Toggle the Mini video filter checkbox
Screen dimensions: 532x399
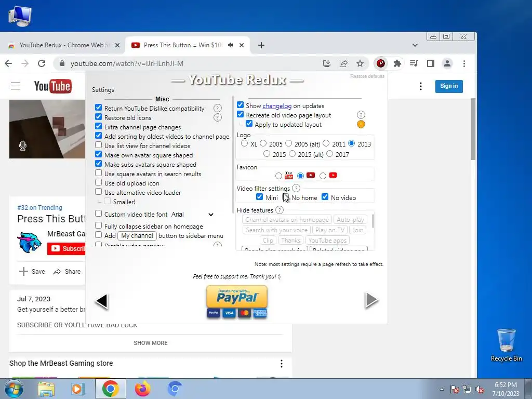point(260,197)
